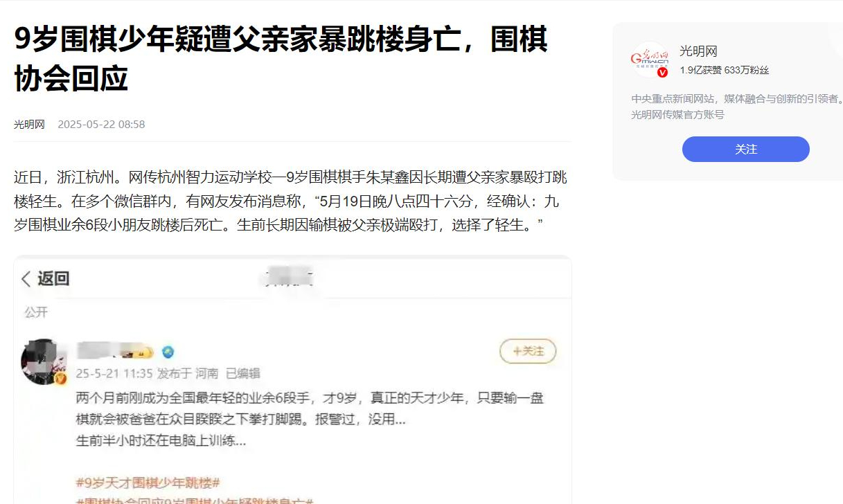Click the article headline about 9岁围棋少年
The width and height of the screenshot is (843, 504).
pyautogui.click(x=281, y=59)
